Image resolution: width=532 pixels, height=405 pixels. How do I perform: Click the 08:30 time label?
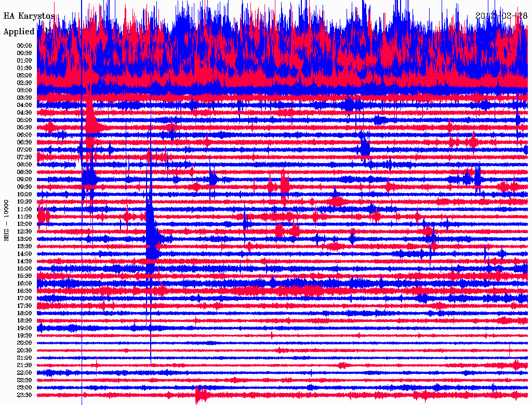24,172
